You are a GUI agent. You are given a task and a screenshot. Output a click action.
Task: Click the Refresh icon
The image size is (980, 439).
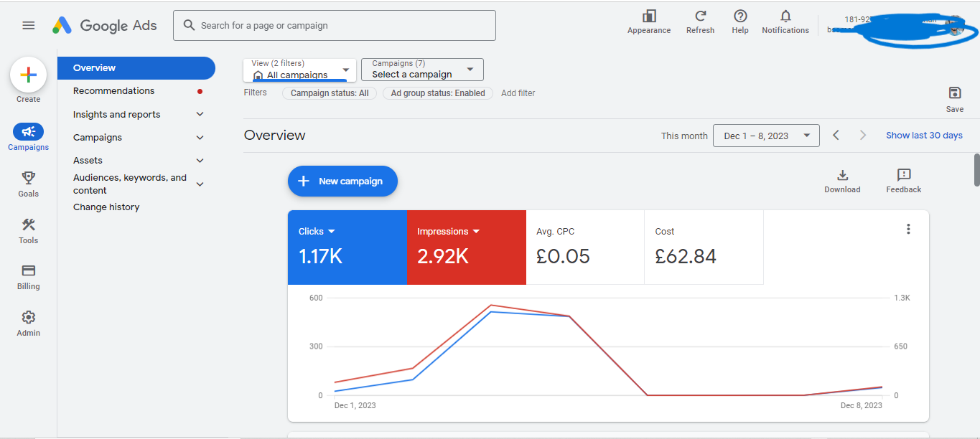point(700,16)
